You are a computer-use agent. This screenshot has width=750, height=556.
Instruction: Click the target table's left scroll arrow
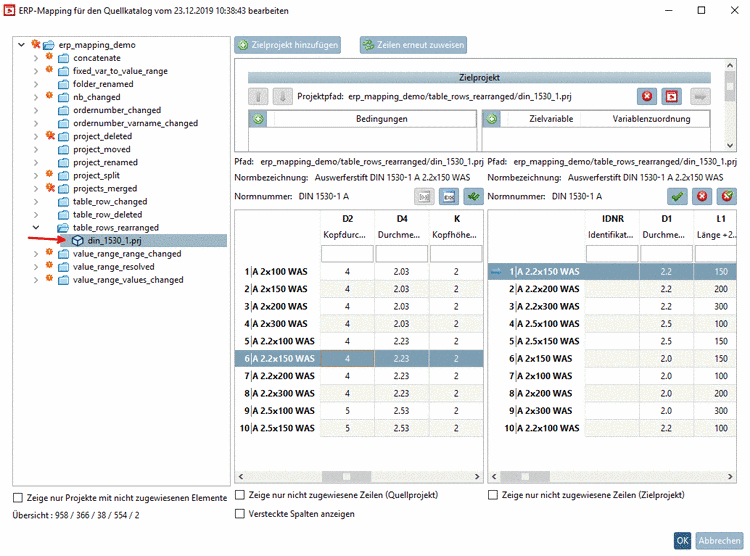494,477
